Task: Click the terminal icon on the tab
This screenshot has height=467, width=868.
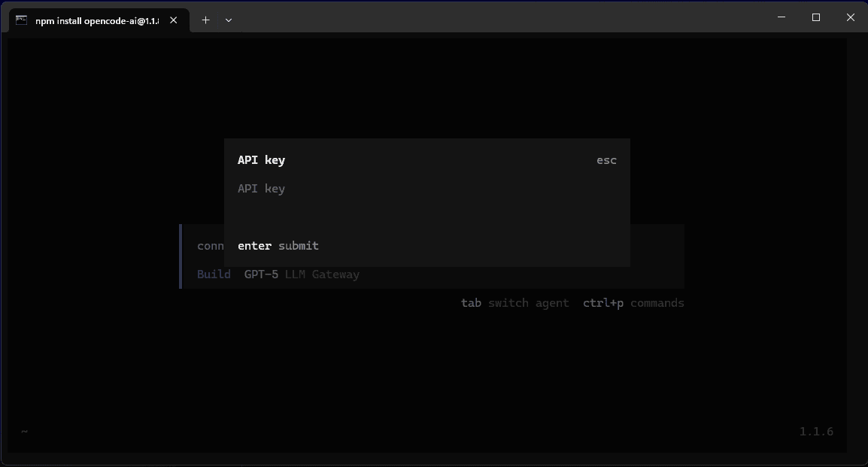Action: 20,20
